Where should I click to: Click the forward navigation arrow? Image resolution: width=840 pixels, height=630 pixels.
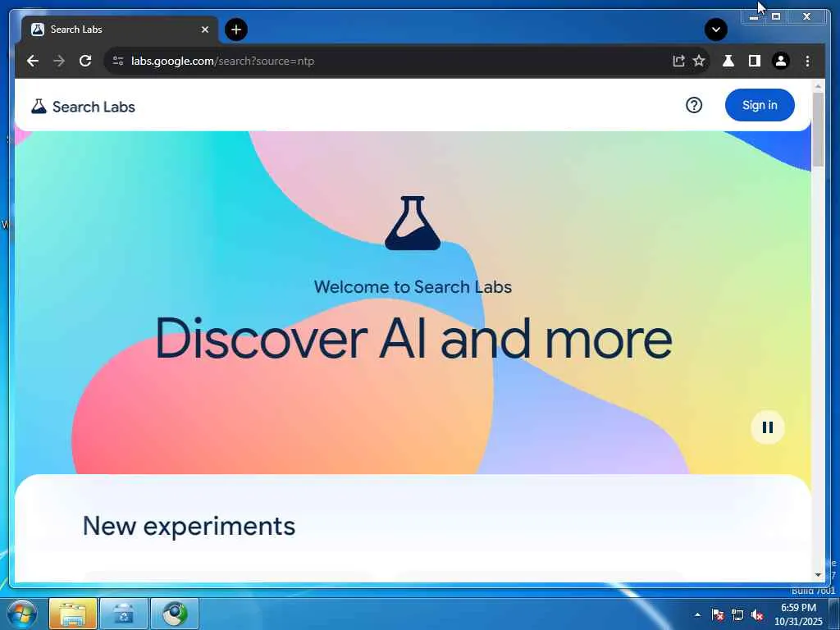[59, 61]
